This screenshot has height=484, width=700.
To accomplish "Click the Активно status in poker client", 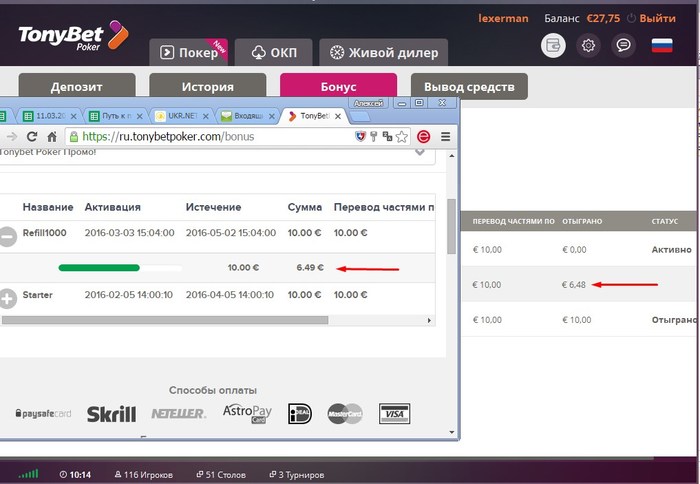I will point(671,250).
